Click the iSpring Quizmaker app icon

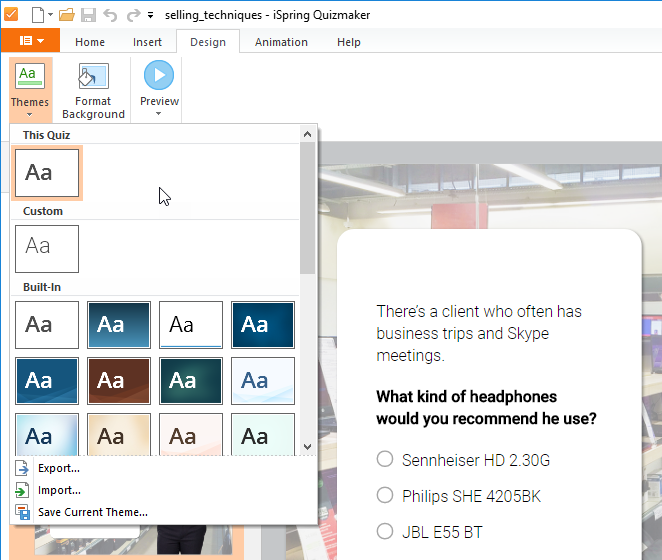pyautogui.click(x=11, y=14)
